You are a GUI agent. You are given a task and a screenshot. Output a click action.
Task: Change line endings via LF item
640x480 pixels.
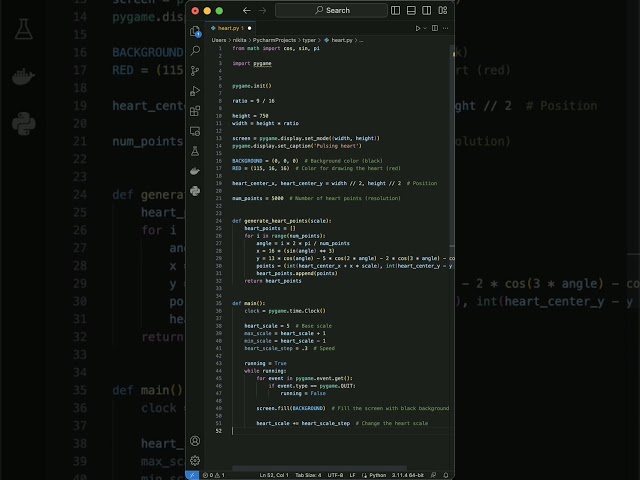tap(352, 475)
